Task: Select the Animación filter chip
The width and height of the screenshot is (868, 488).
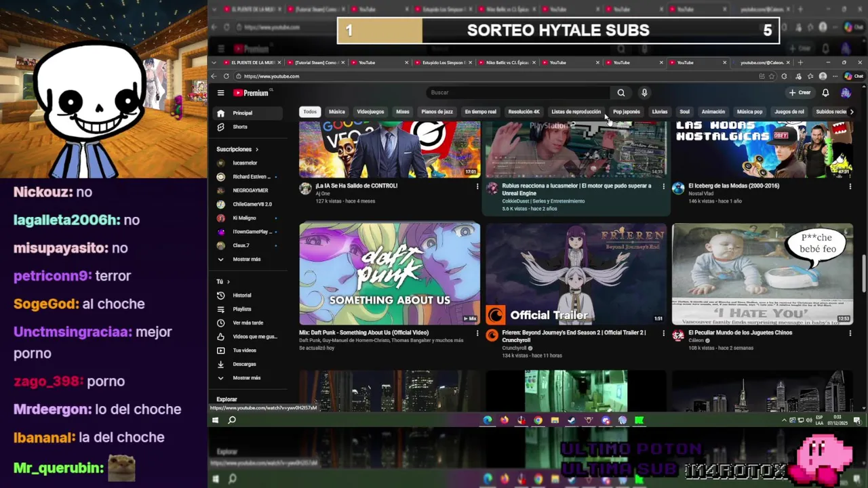Action: [713, 112]
